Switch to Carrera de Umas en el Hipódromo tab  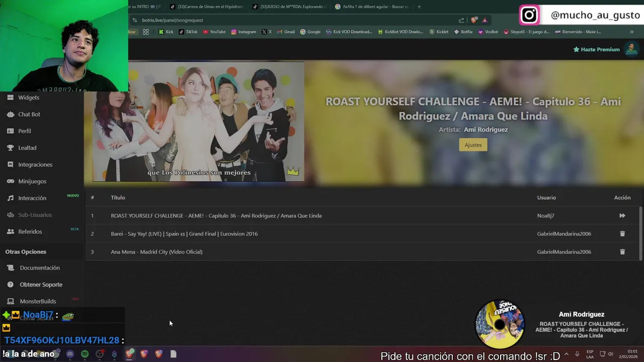pyautogui.click(x=207, y=7)
